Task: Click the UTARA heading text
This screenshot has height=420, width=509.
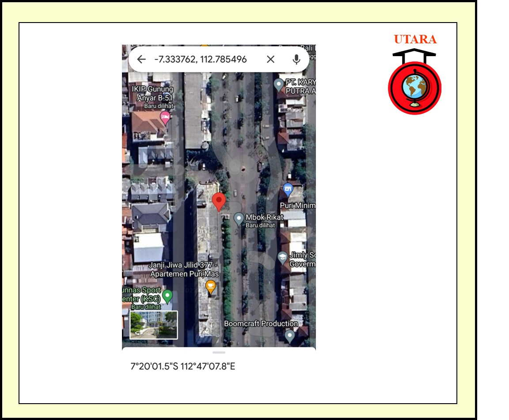Action: tap(415, 39)
